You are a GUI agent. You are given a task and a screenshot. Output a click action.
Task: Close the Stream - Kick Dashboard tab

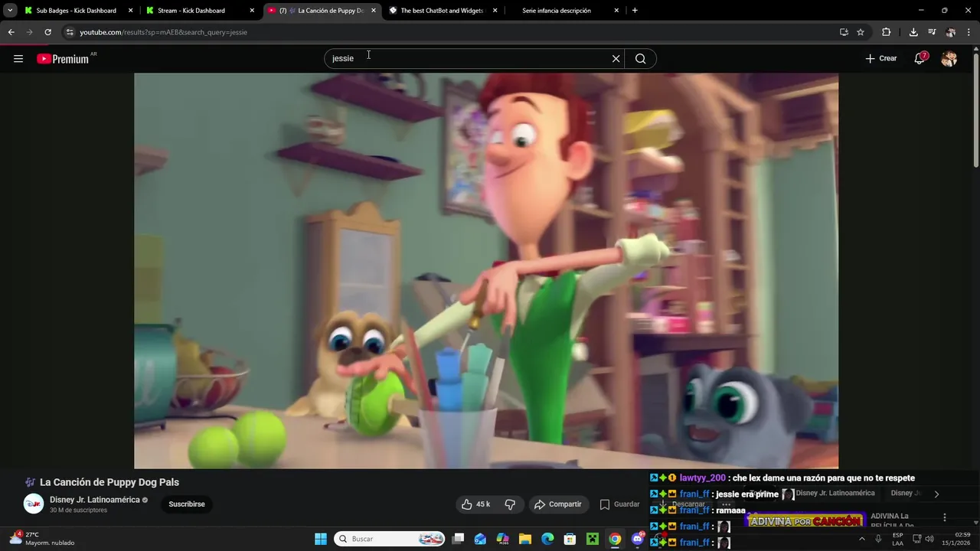[x=252, y=11]
